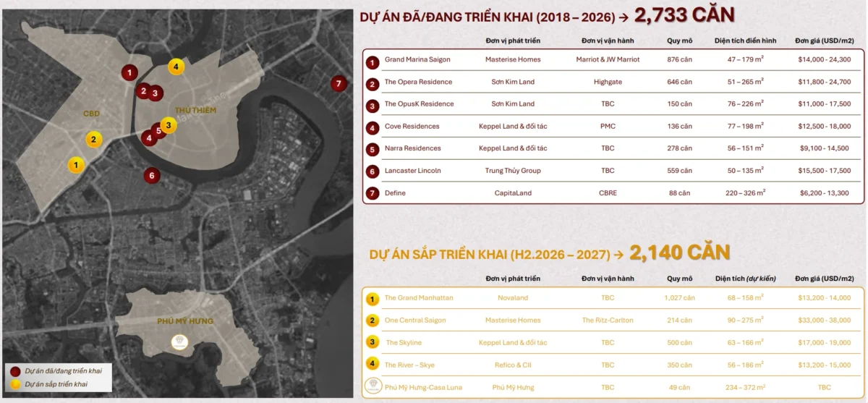Viewport: 868px width, 403px height.
Task: Click the '$14,000 - 24,300' price cell
Action: 825,59
